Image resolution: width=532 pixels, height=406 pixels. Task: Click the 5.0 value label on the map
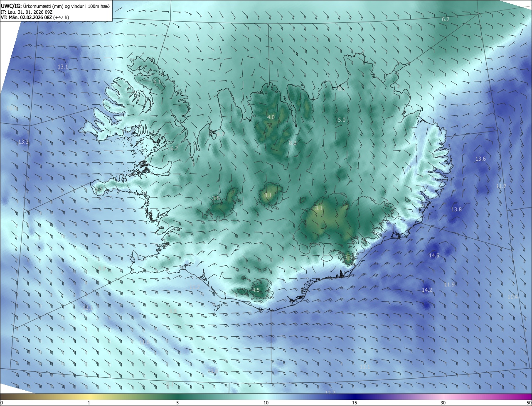click(x=342, y=120)
